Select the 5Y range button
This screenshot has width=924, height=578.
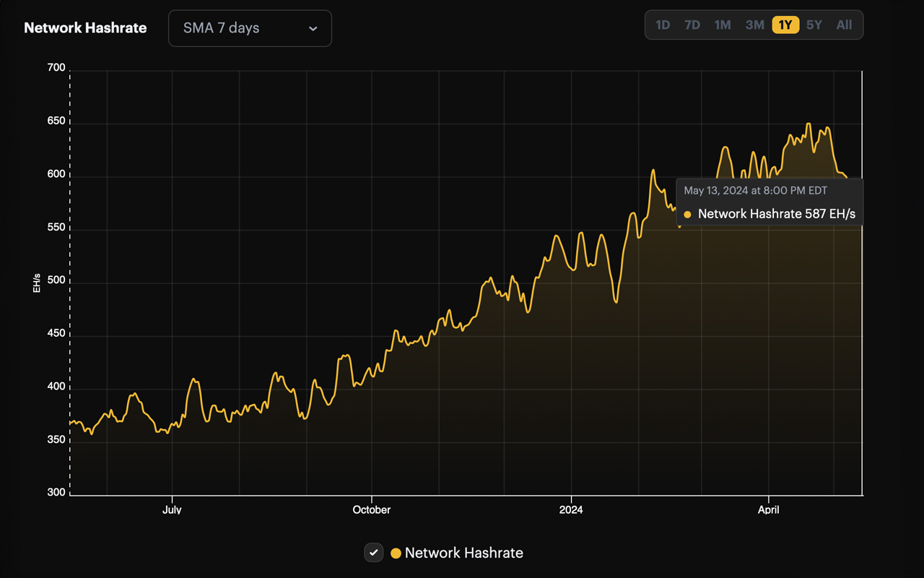point(814,24)
